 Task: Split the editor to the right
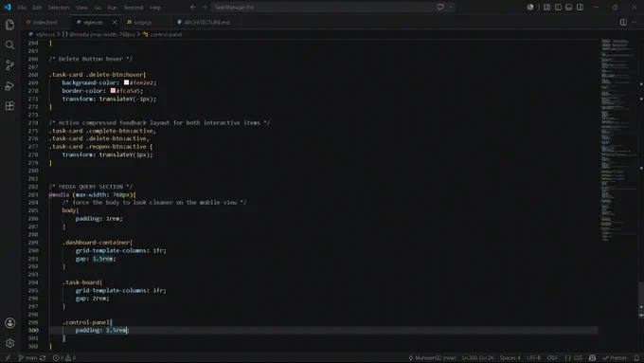(x=623, y=22)
